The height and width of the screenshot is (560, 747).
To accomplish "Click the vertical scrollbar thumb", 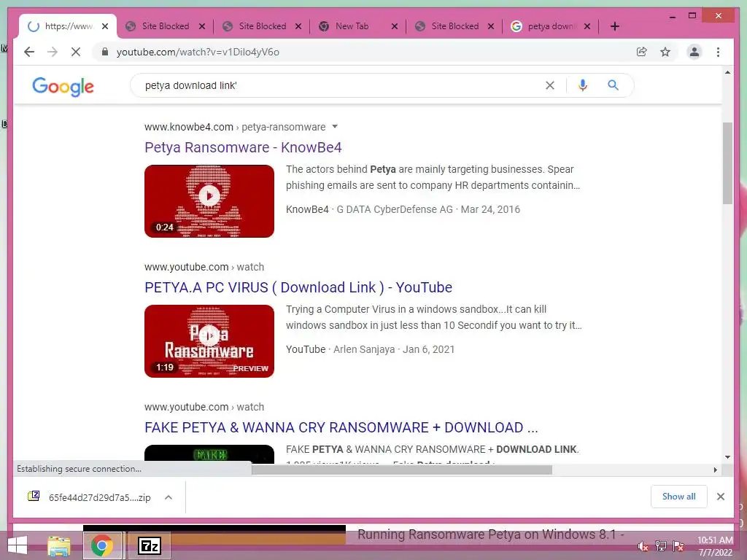I will point(727,163).
